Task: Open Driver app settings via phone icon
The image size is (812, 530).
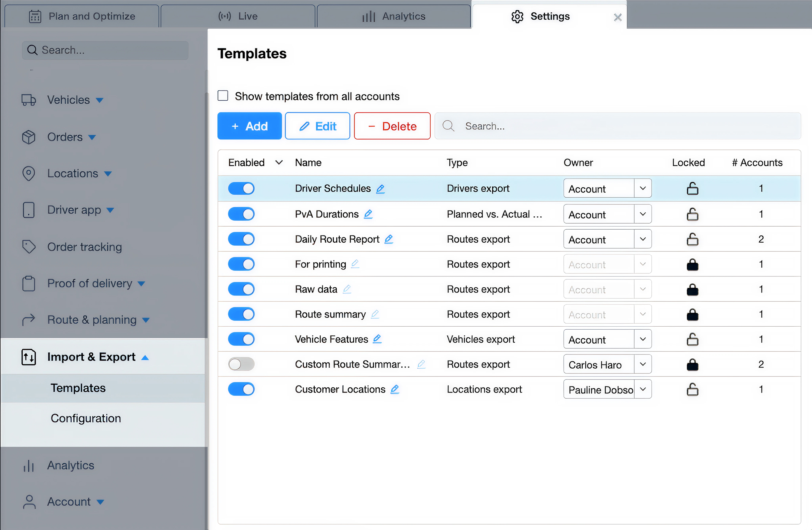Action: pos(29,210)
